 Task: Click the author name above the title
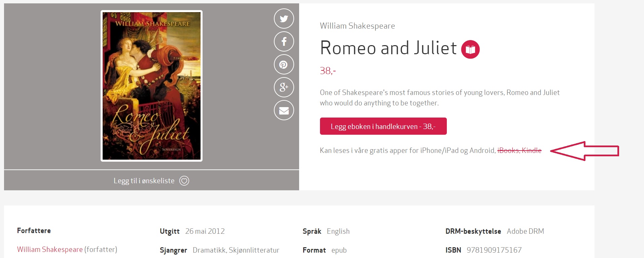[357, 26]
